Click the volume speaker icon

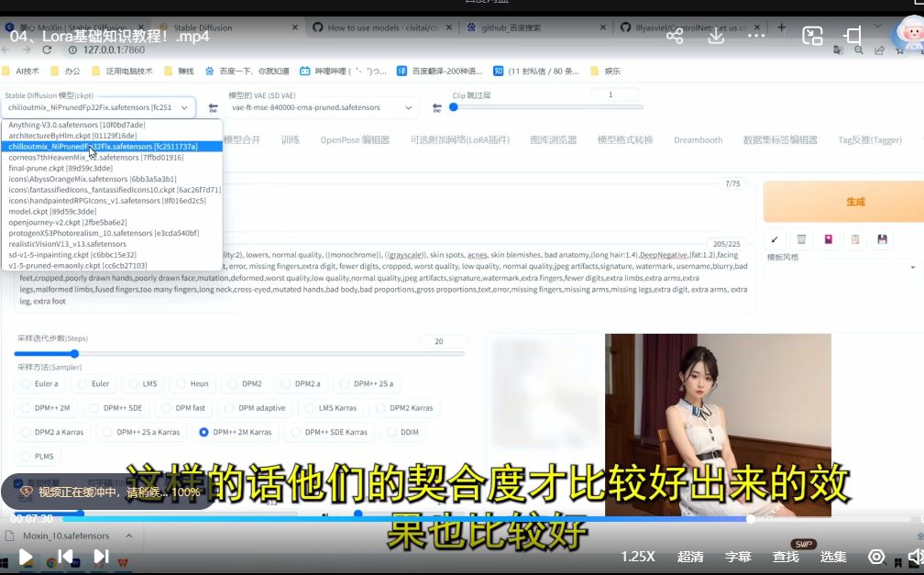916,557
